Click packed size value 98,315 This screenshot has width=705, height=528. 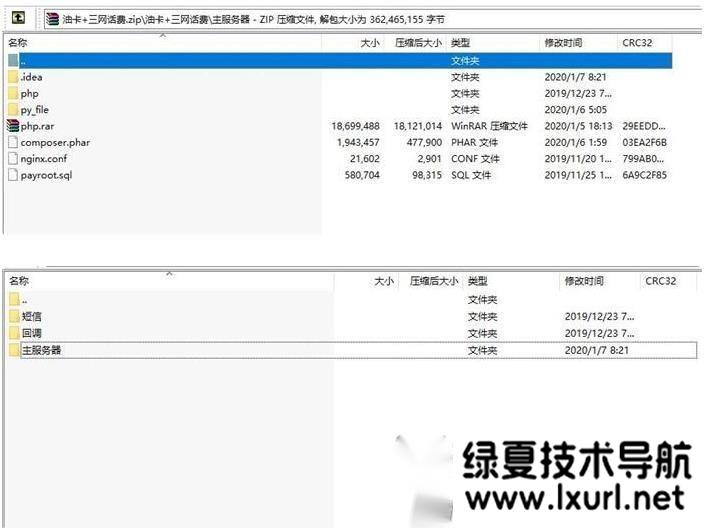(427, 175)
